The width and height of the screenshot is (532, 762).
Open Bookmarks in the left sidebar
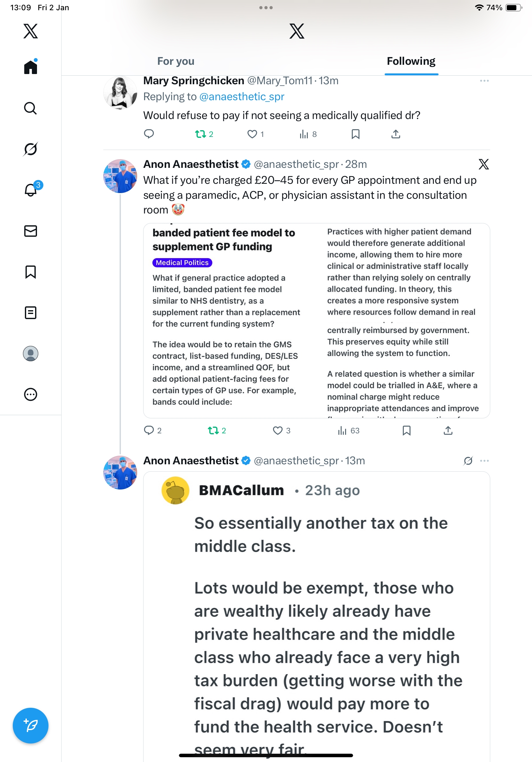click(31, 272)
